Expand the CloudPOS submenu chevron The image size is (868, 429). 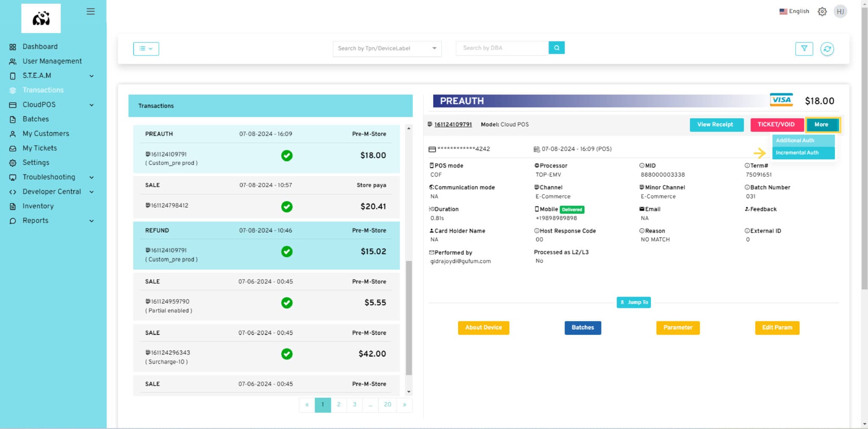92,105
